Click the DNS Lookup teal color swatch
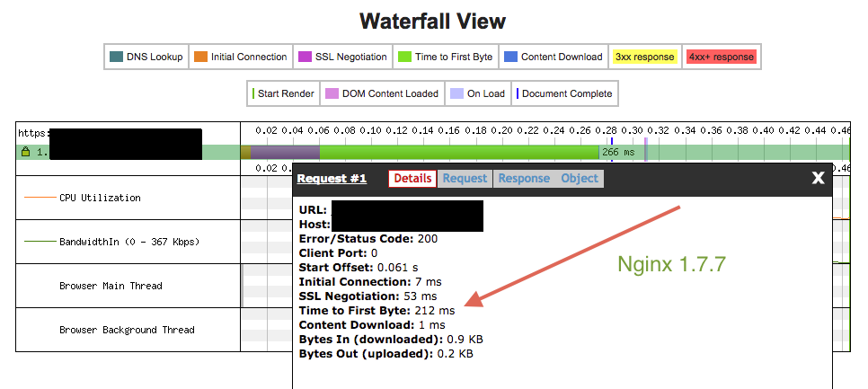868x389 pixels. 116,57
